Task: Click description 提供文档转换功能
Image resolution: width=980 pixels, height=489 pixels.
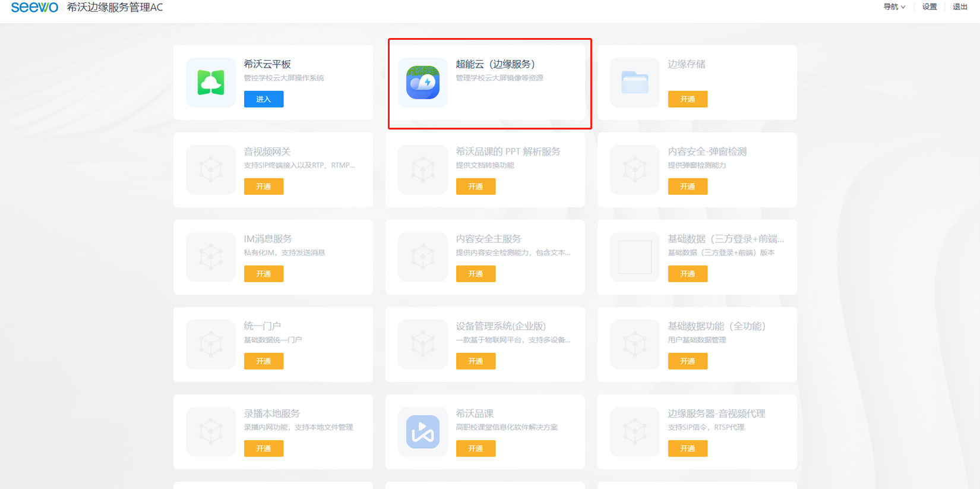Action: tap(485, 165)
